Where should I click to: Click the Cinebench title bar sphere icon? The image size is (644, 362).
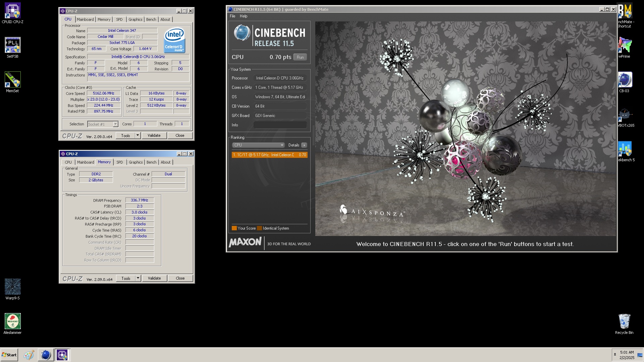[x=230, y=9]
